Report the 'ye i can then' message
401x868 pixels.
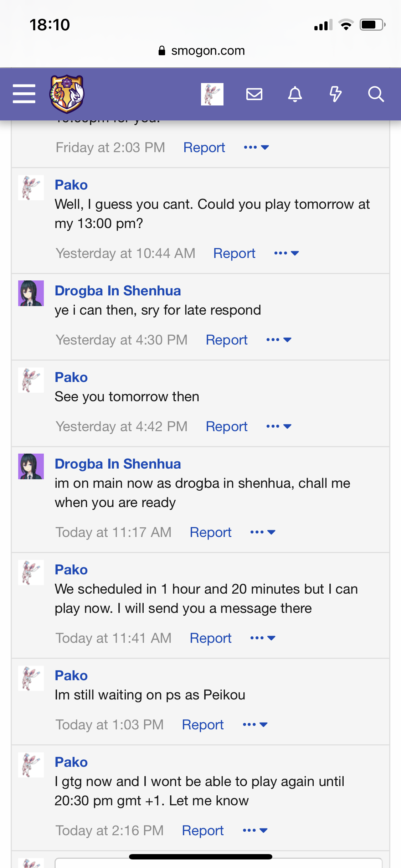[227, 340]
